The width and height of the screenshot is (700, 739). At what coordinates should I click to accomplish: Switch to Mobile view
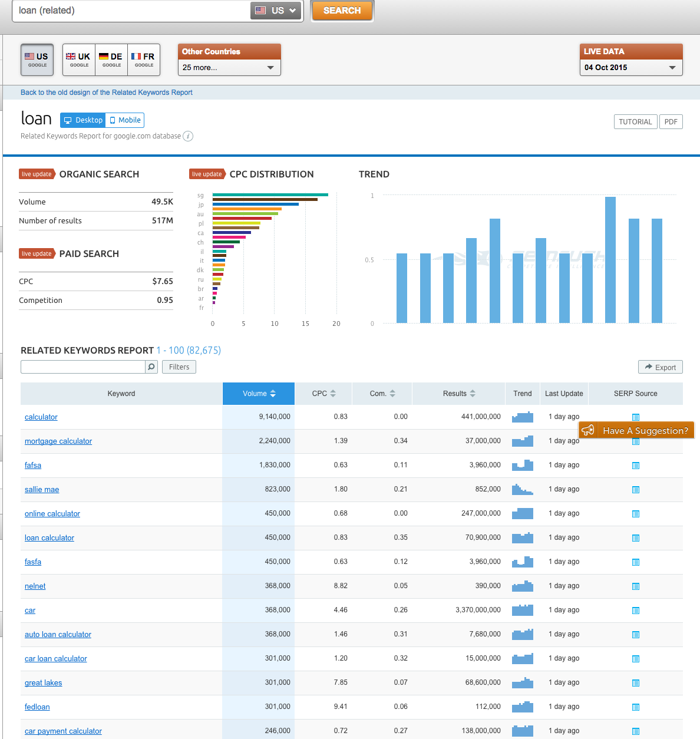tap(124, 120)
